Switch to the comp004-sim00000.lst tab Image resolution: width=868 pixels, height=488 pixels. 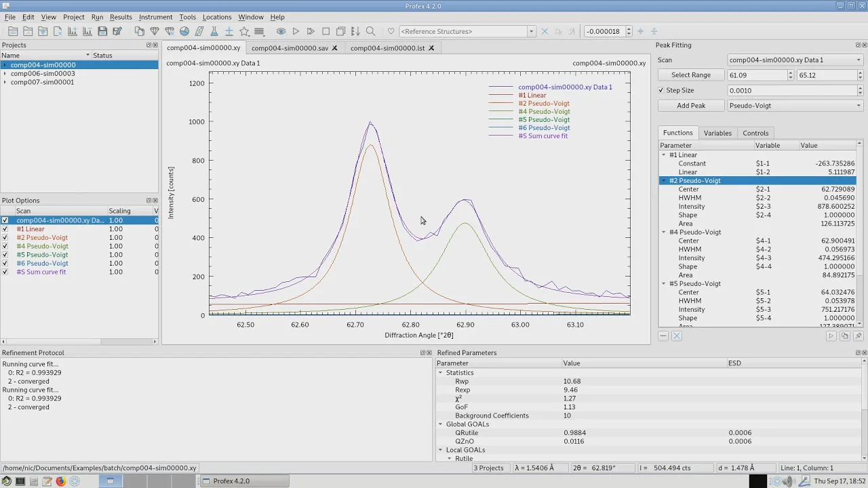pyautogui.click(x=387, y=48)
